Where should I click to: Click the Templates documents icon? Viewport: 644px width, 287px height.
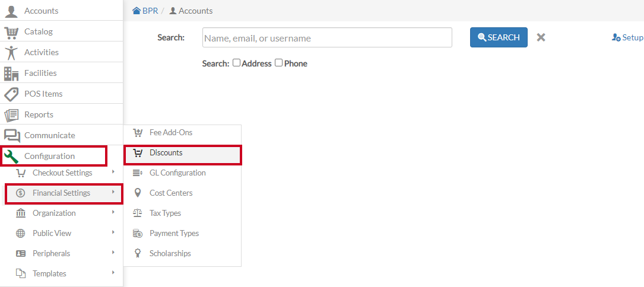tap(20, 273)
